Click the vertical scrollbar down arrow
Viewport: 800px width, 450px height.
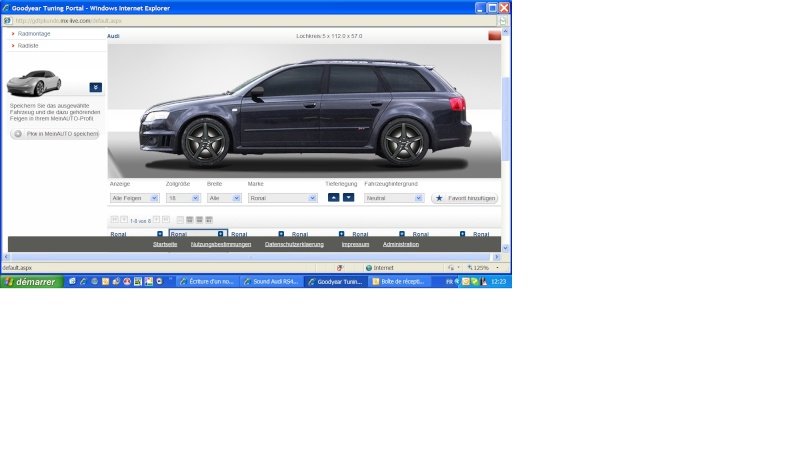click(506, 248)
